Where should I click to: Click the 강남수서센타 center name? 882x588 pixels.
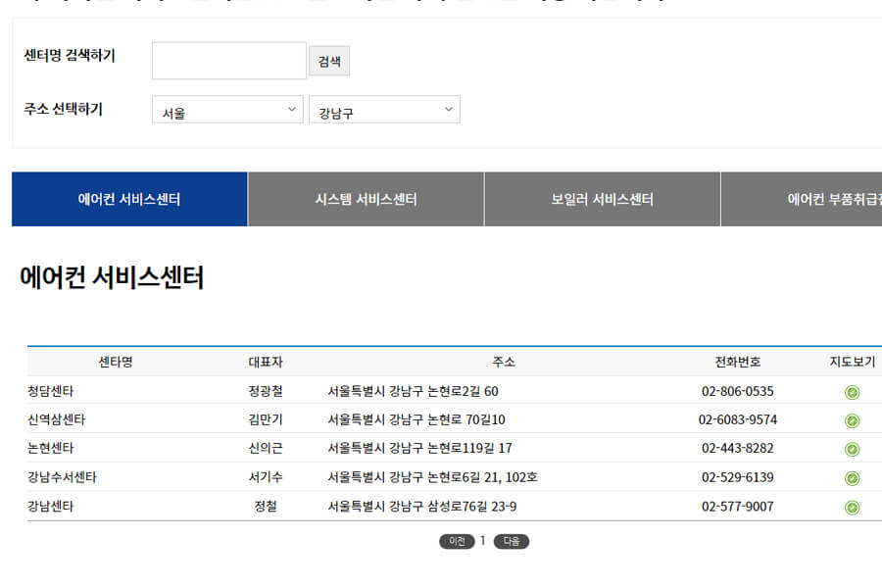(62, 477)
